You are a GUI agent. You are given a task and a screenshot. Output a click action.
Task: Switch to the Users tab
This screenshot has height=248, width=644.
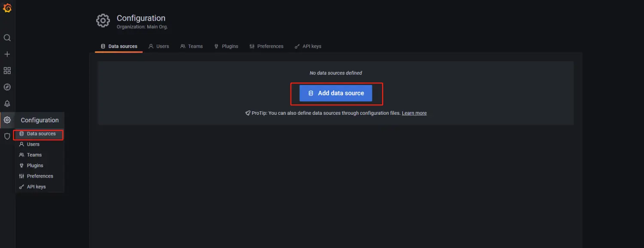[159, 46]
